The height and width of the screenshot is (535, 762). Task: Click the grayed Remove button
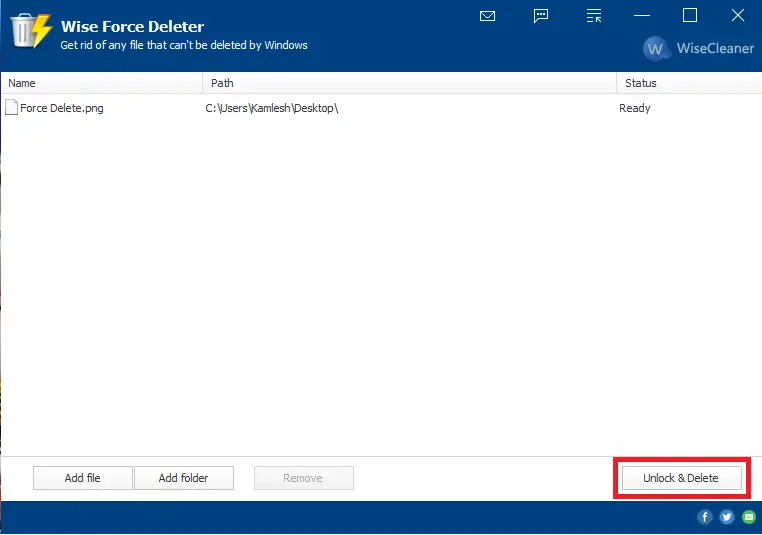[x=304, y=478]
